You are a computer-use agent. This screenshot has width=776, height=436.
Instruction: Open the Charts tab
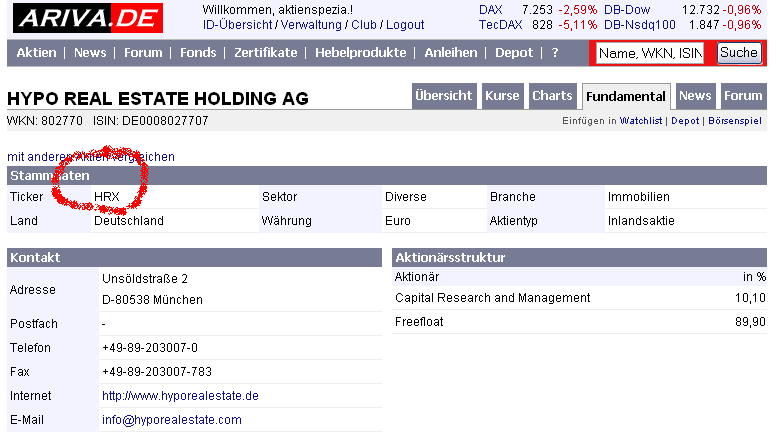click(552, 96)
